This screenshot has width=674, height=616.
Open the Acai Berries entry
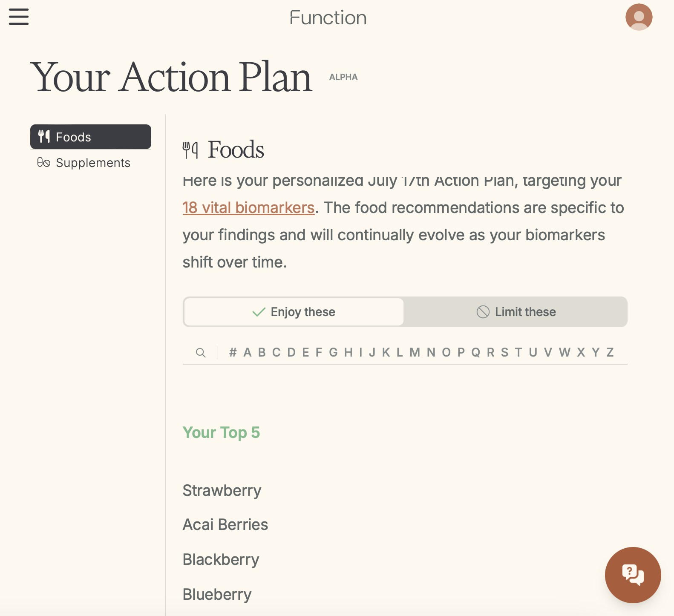(x=225, y=524)
